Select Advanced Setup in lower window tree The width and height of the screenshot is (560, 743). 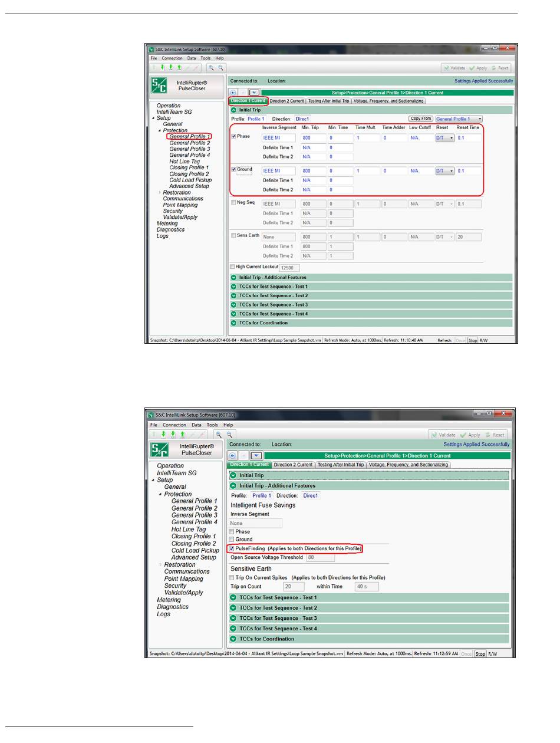(194, 557)
